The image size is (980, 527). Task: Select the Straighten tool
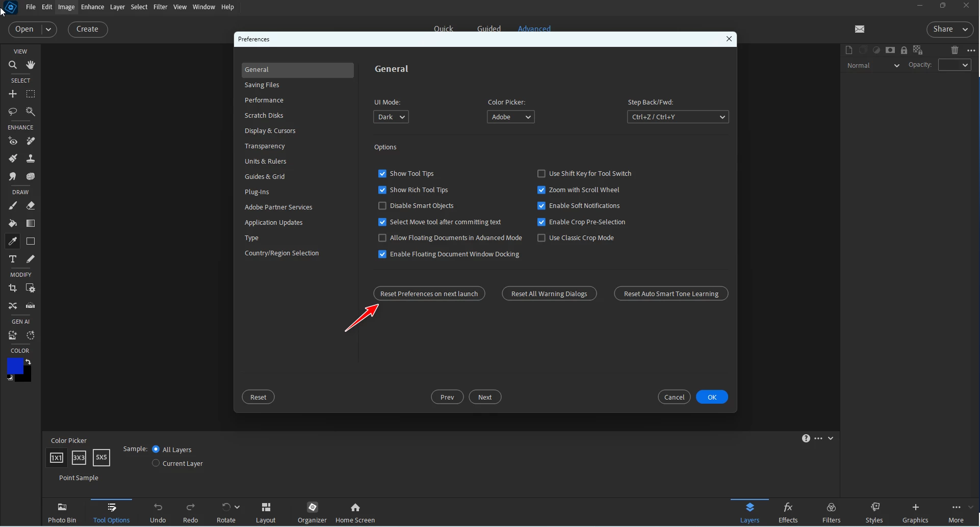tap(31, 306)
